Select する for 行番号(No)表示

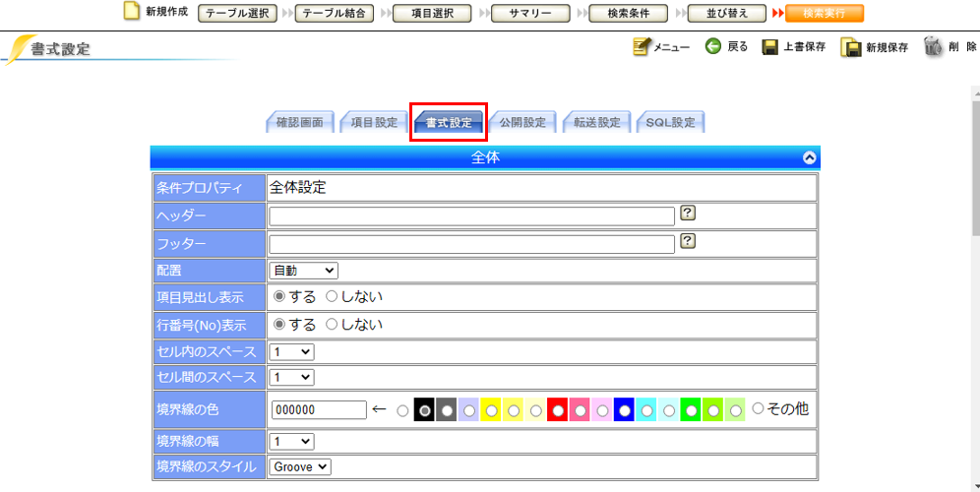point(279,325)
